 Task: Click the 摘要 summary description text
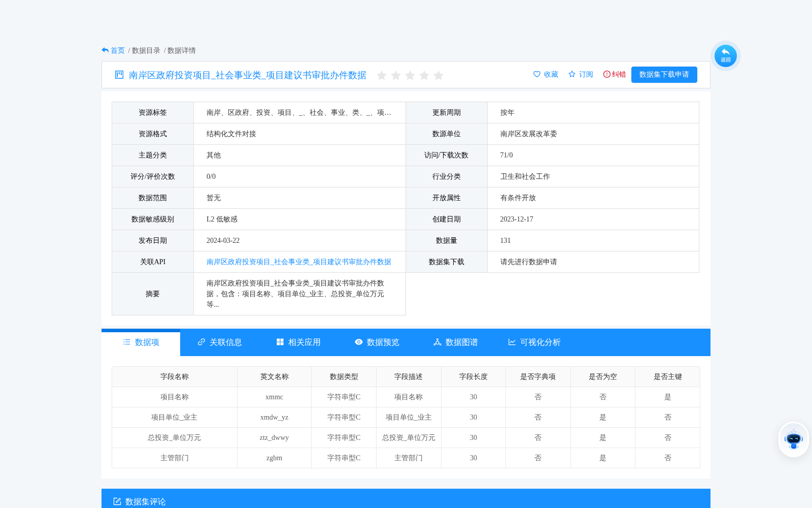[x=295, y=294]
